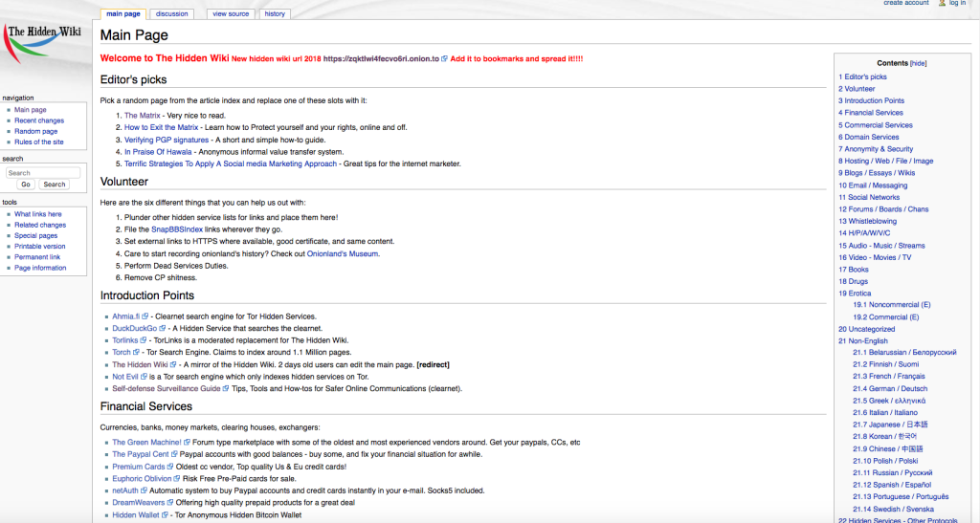Open The Matrix article link
This screenshot has width=980, height=523.
142,116
